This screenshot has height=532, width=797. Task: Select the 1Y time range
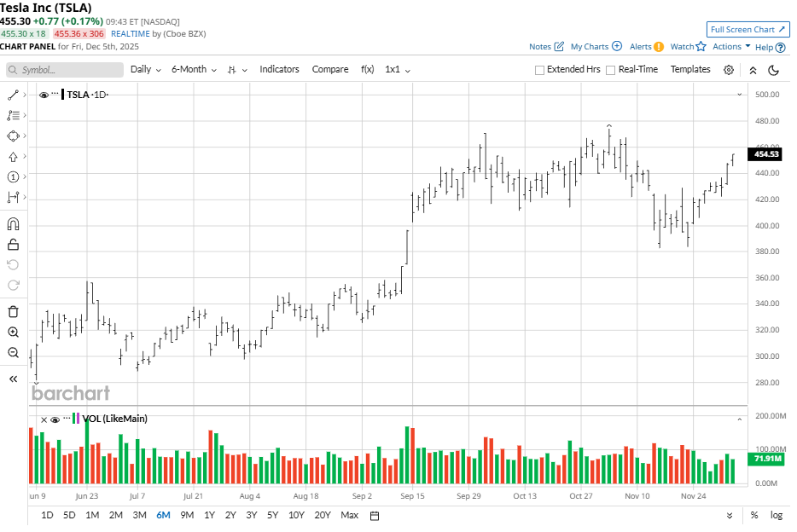coord(209,515)
